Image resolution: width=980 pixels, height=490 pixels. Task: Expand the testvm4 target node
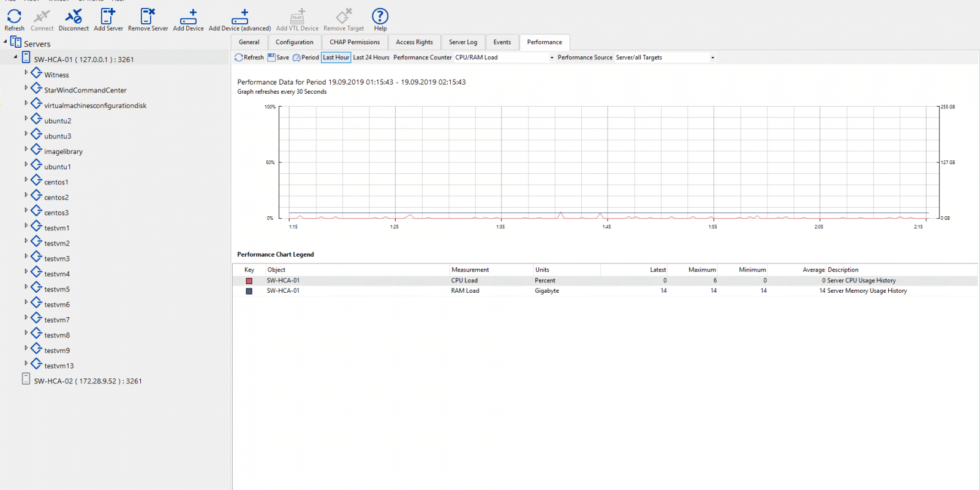[x=26, y=271]
